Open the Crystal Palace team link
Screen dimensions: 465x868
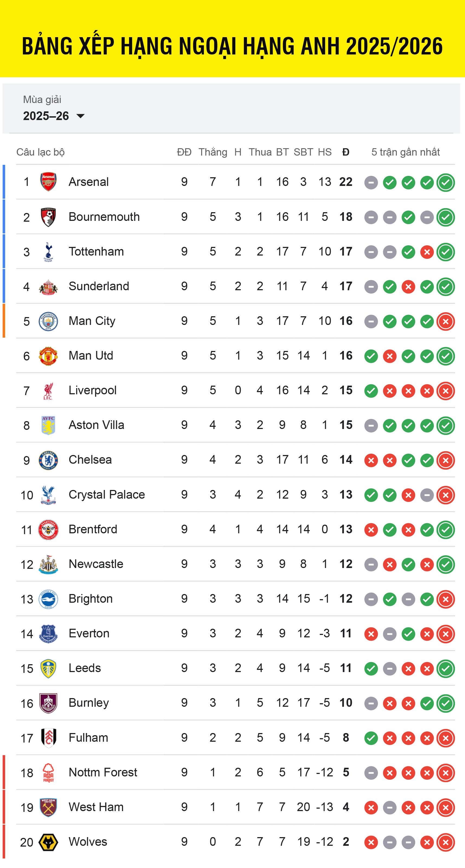tap(107, 494)
